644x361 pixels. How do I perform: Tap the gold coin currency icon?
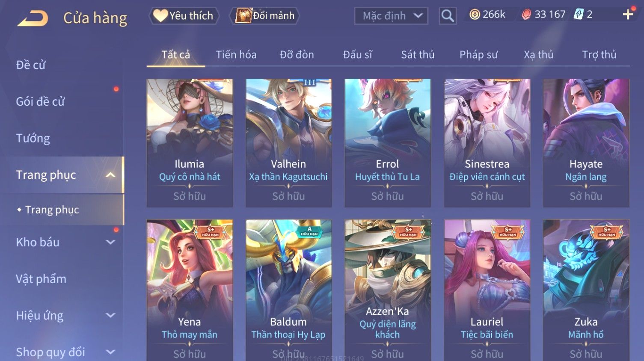[475, 15]
